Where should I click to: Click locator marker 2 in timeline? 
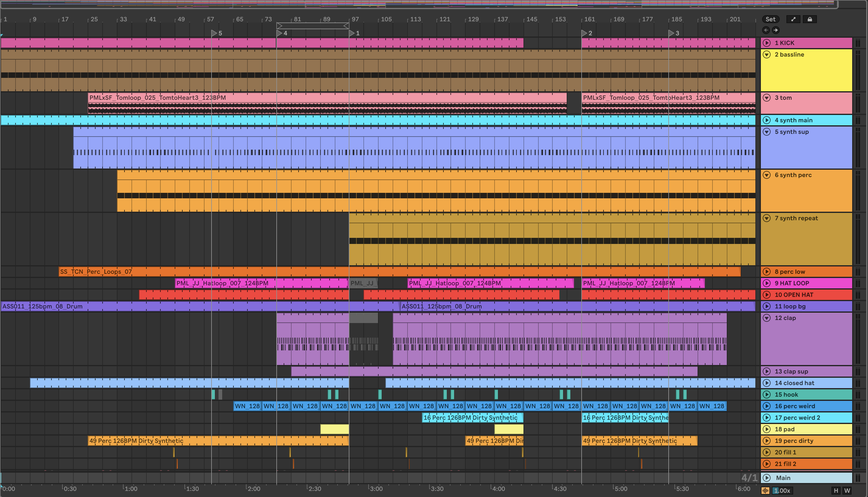click(x=585, y=33)
